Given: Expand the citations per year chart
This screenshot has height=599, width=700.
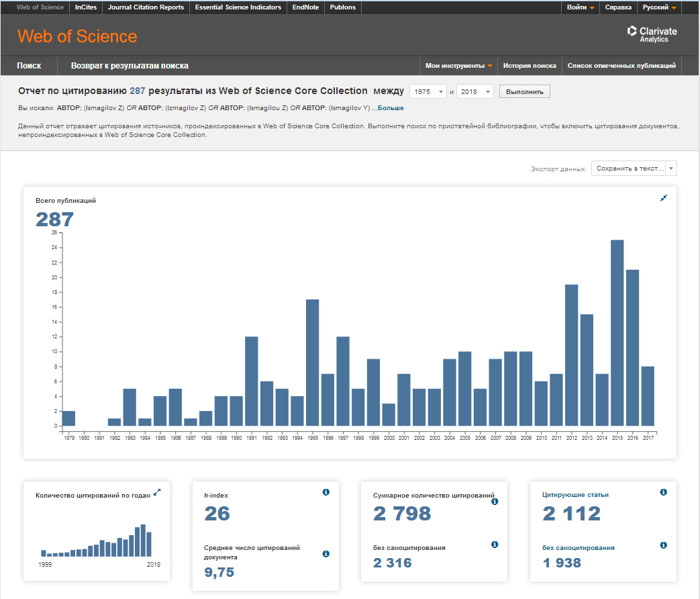Looking at the screenshot, I should [x=157, y=492].
